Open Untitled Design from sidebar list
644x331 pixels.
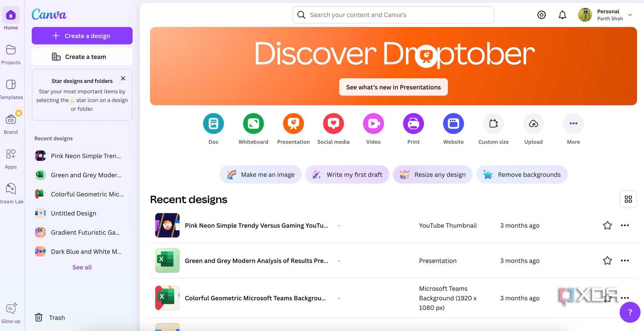82,213
